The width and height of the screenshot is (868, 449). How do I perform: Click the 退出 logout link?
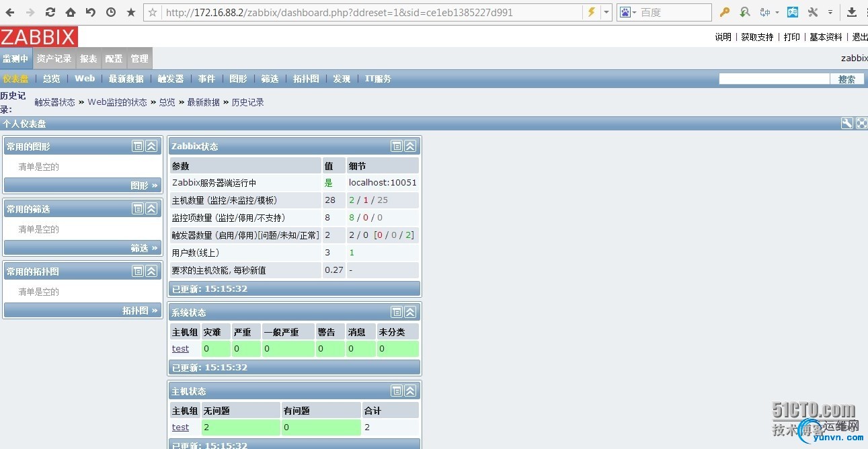pos(860,37)
